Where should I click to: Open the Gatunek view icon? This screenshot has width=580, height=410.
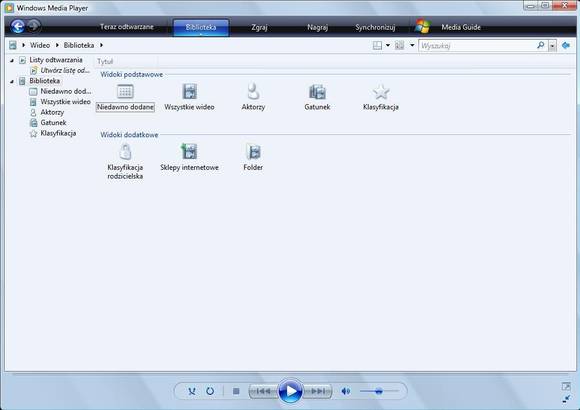pyautogui.click(x=317, y=91)
